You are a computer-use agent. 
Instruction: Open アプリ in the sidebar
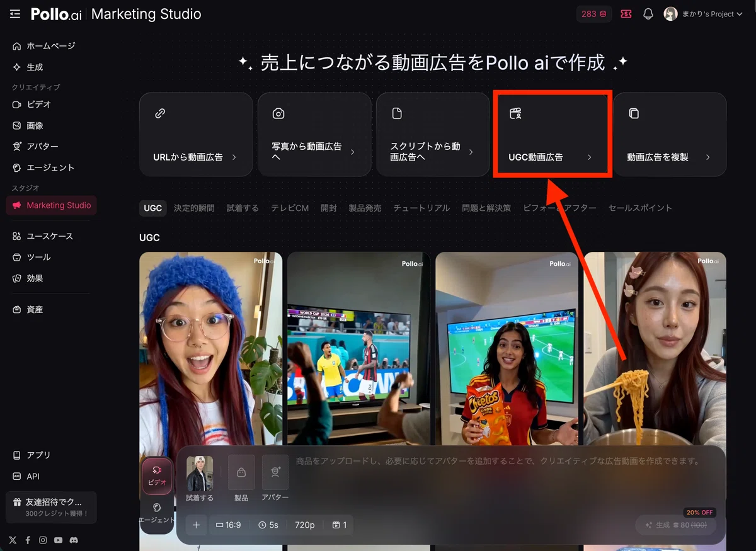click(51, 455)
